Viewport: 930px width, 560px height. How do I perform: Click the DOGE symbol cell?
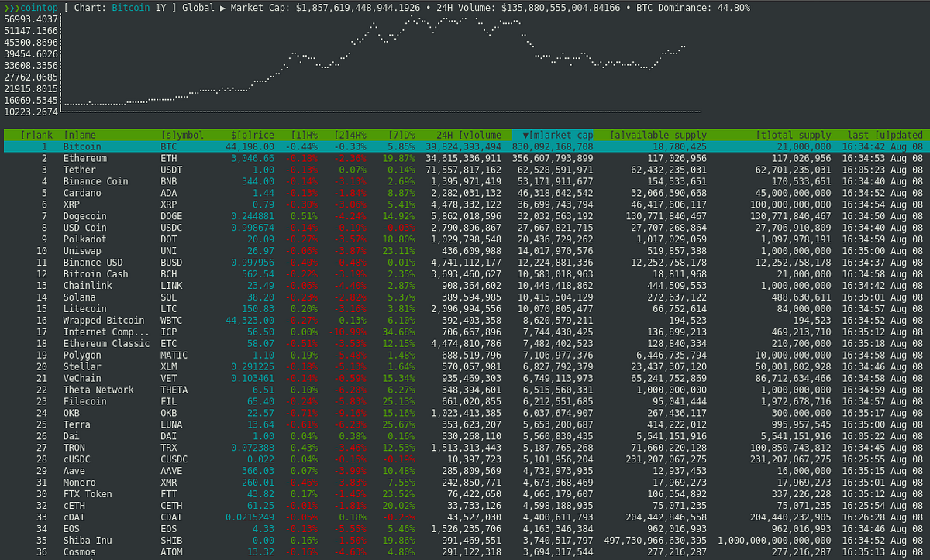[x=171, y=216]
